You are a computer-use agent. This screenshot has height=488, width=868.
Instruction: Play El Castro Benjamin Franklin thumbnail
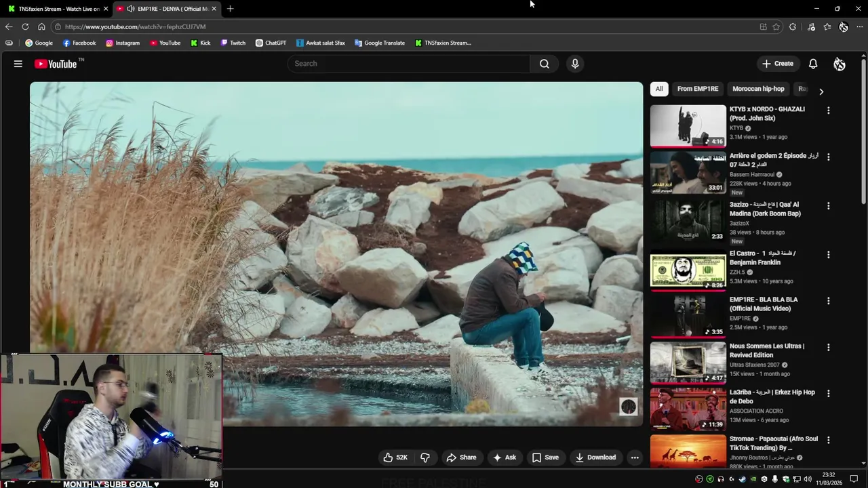[688, 271]
